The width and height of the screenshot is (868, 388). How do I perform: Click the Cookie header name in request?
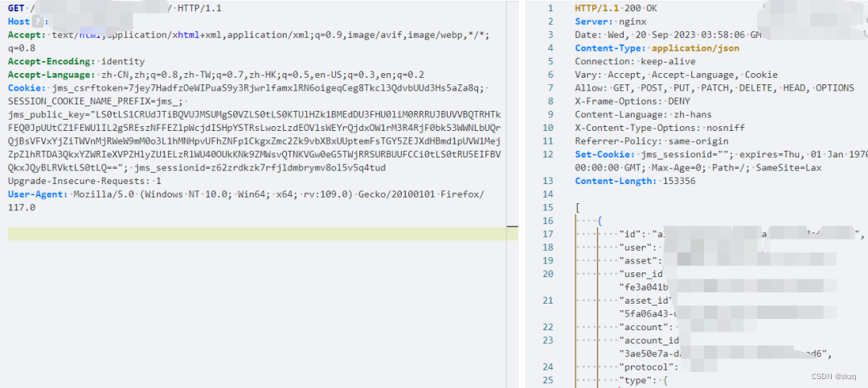click(26, 88)
